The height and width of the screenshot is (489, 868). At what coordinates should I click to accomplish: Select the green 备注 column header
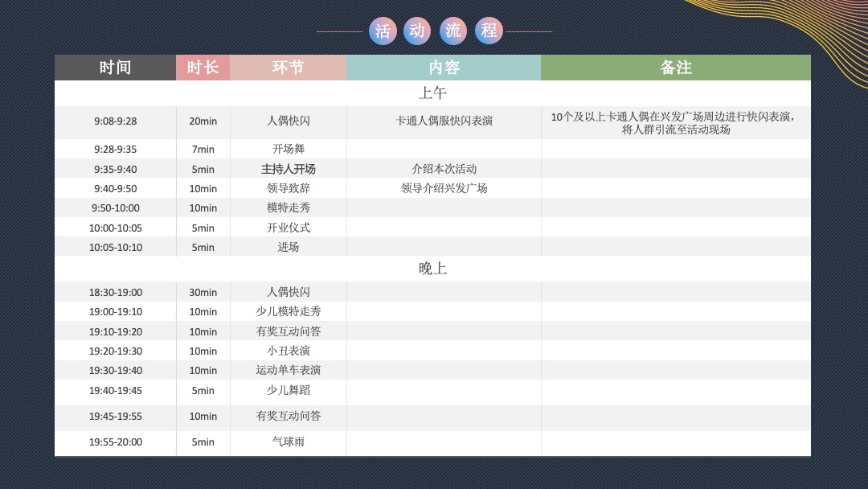(676, 68)
